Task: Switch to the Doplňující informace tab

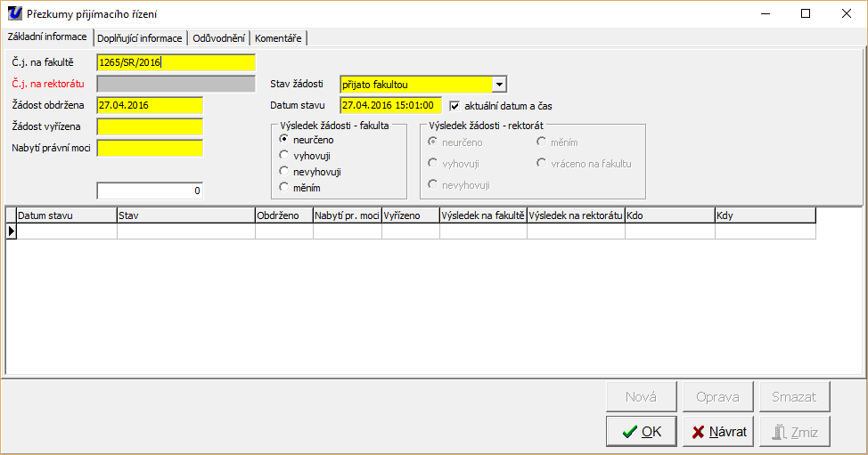Action: click(140, 38)
